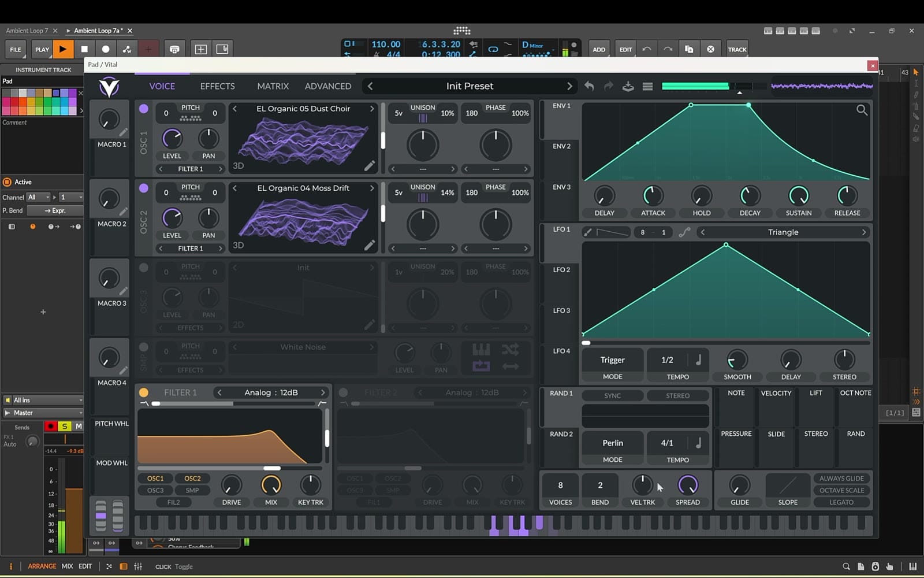
Task: Select the next OSC 1 wavetable after Dust Choir
Action: click(372, 108)
